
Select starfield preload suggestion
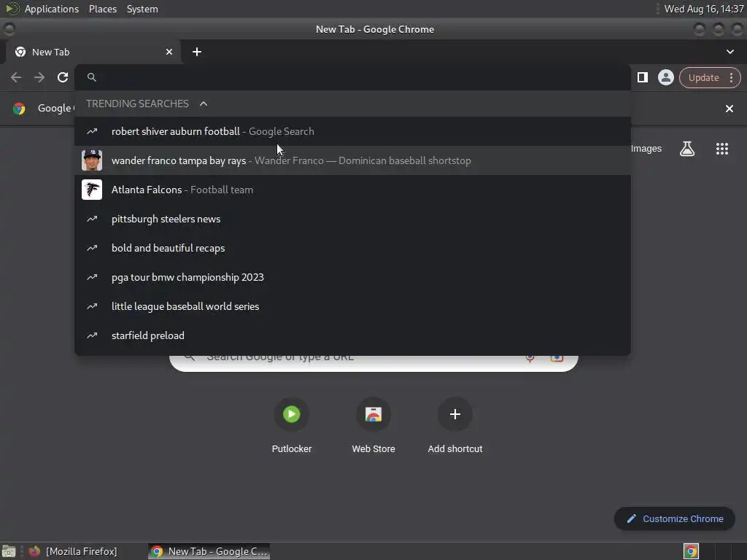[352, 335]
